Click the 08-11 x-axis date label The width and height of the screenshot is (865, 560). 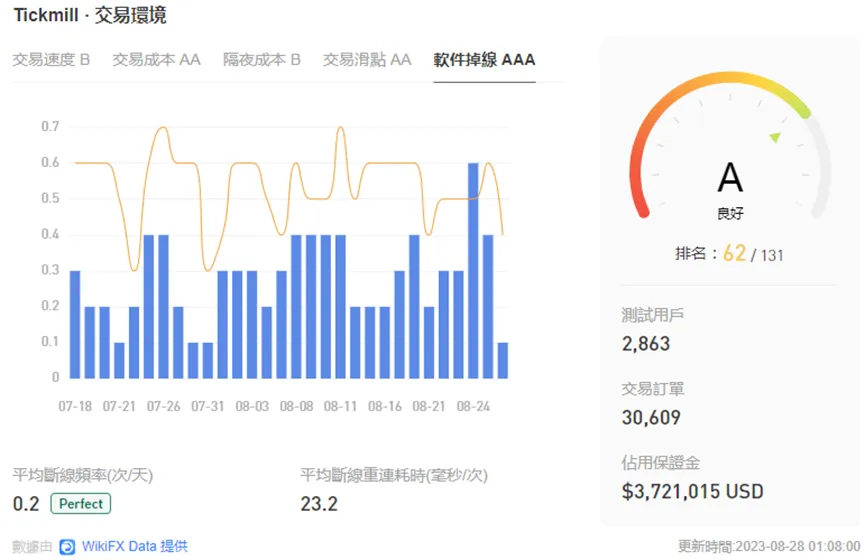[340, 407]
